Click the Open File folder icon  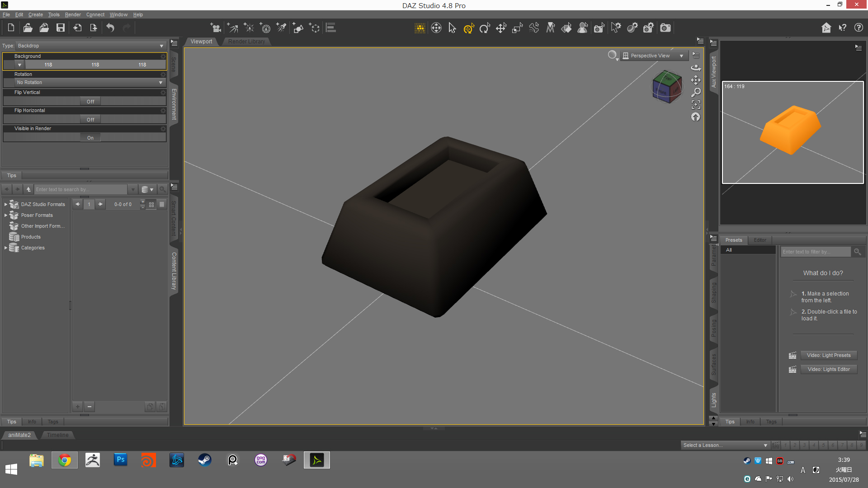(x=28, y=28)
